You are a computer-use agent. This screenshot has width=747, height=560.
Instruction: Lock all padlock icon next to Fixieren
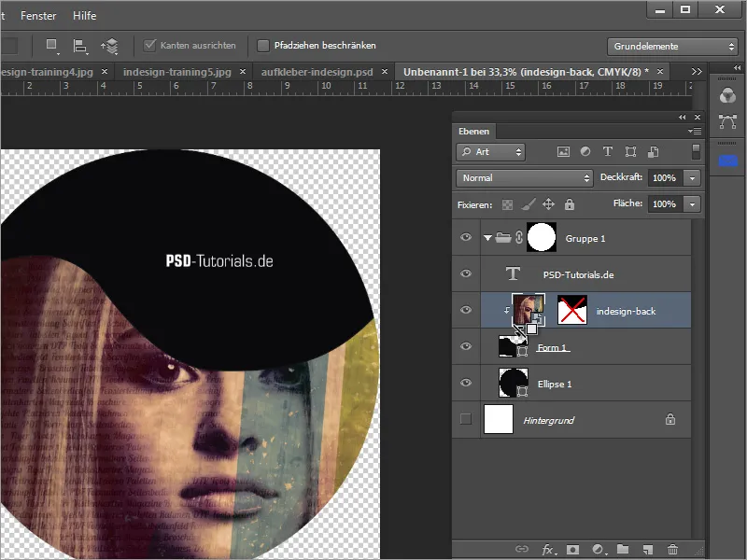(x=570, y=204)
